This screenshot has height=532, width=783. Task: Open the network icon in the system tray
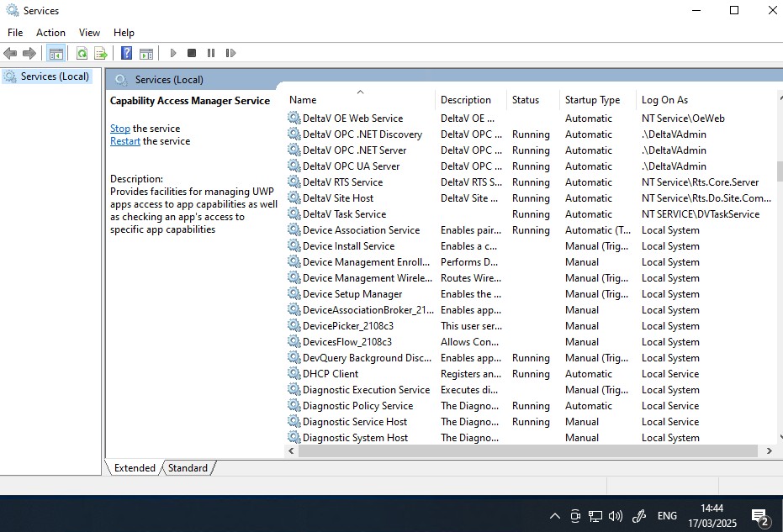click(595, 515)
